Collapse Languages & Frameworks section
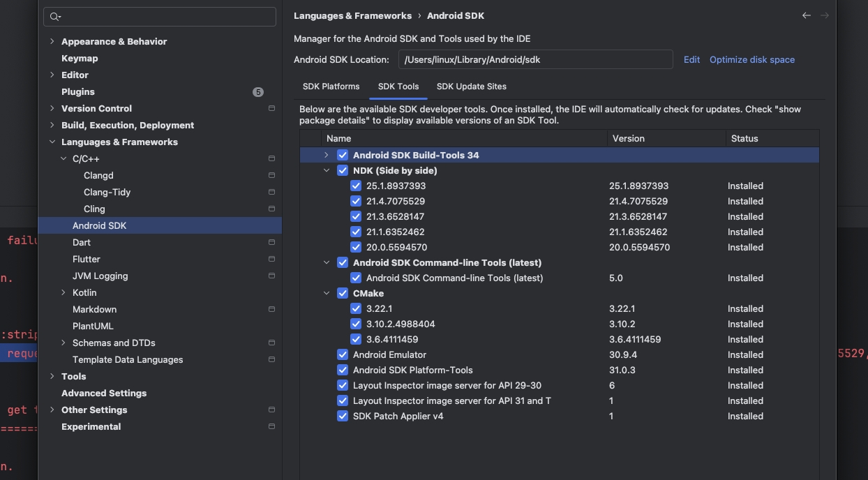 click(52, 142)
